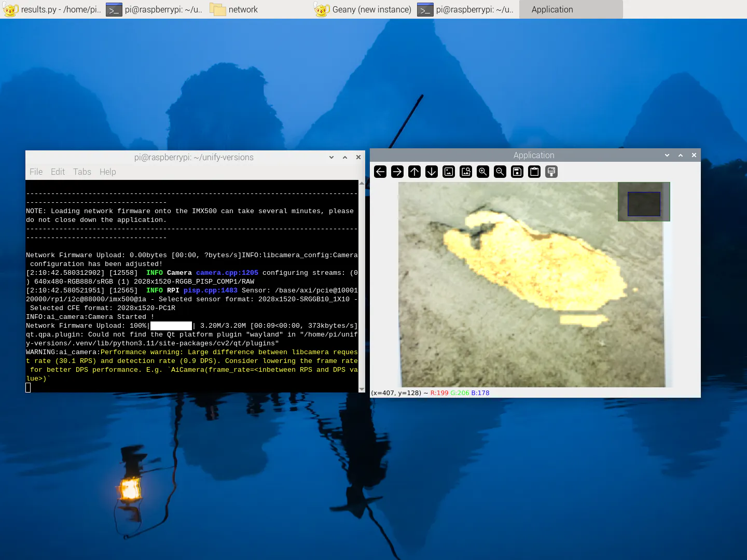
Task: Open the Help menu in terminal
Action: (108, 172)
